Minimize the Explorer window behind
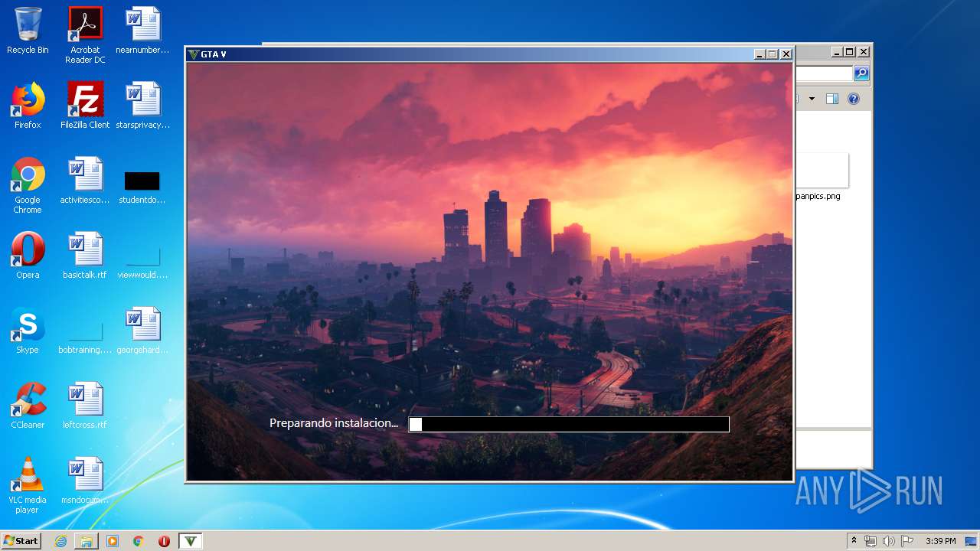This screenshot has height=551, width=980. coord(837,52)
